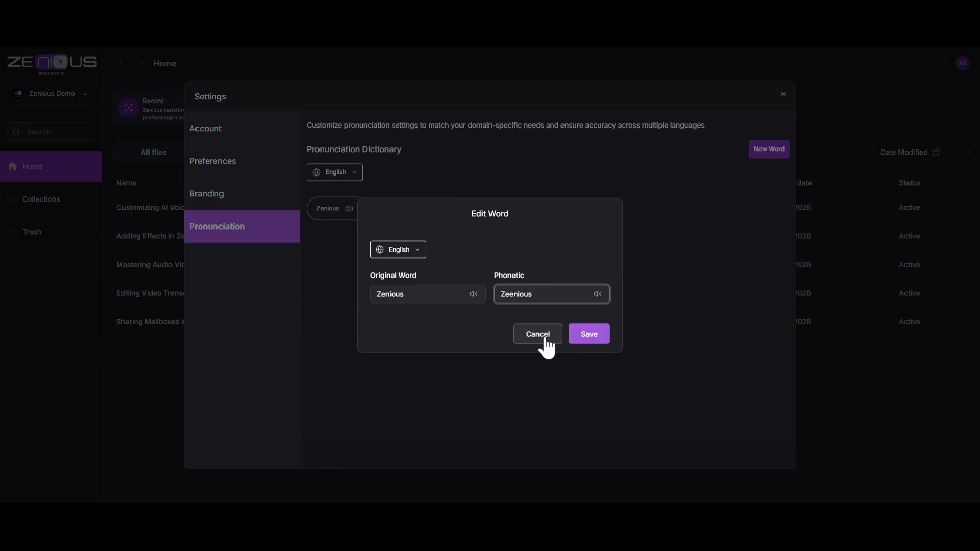The width and height of the screenshot is (980, 551).
Task: Click the Zenious logo
Action: tap(52, 63)
